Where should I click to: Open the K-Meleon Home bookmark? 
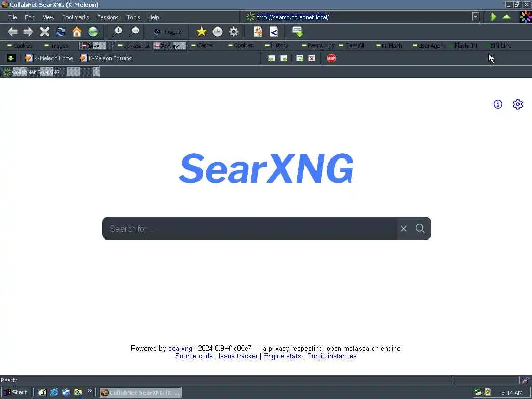pos(49,58)
